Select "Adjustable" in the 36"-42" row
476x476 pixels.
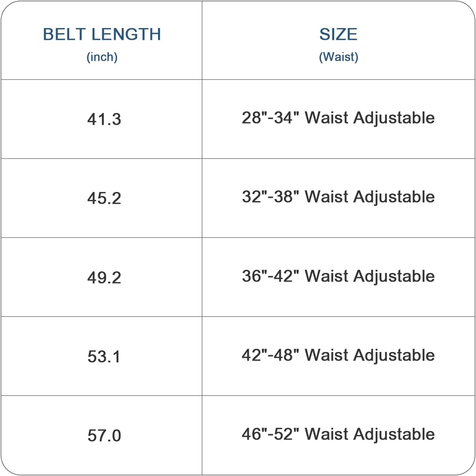pos(394,277)
